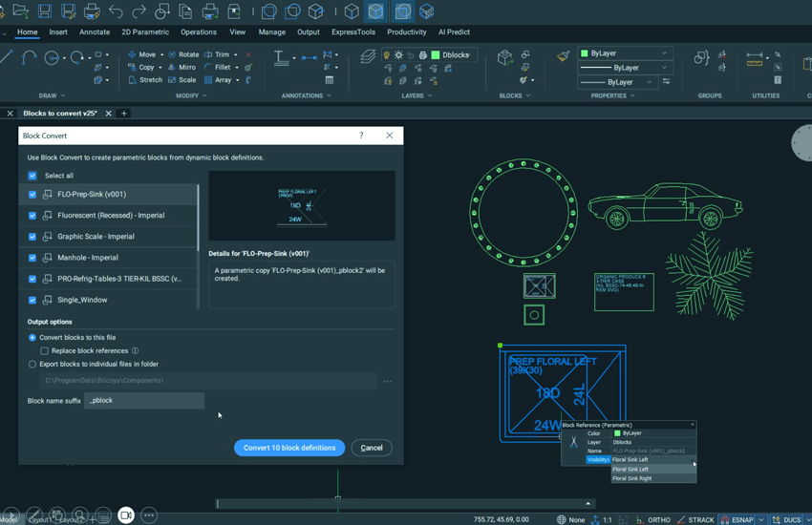
Task: Open the Layers stack icon
Action: [368, 56]
